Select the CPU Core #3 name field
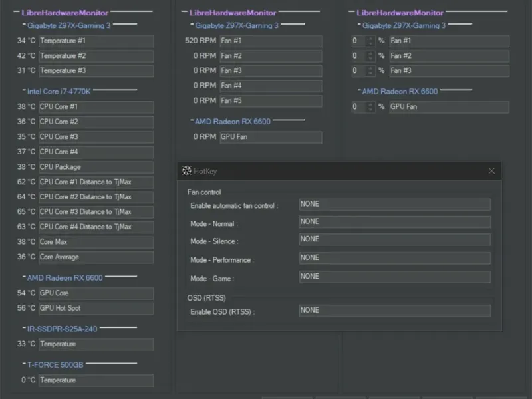 coord(96,137)
